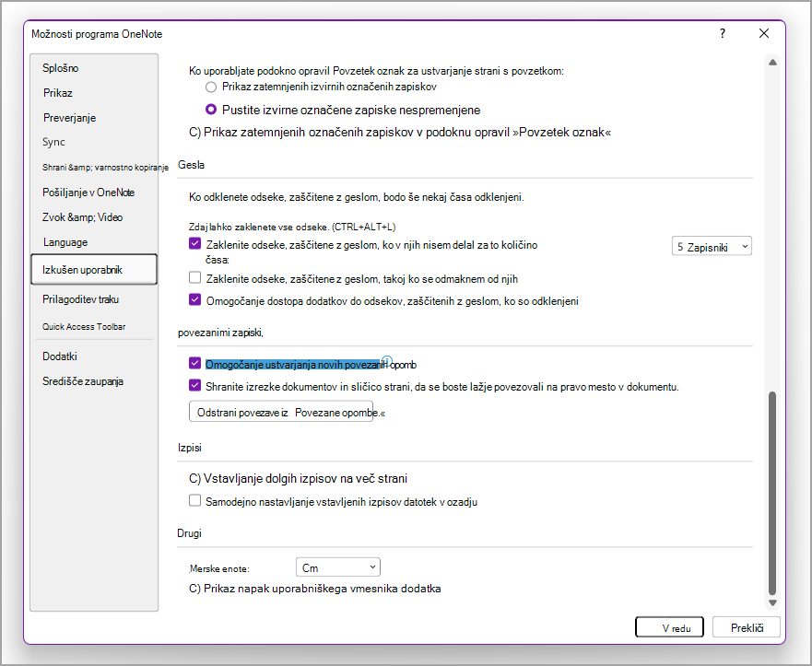
Task: Uncheck Zaklenite odseke, ko nisem delal checkbox
Action: (x=194, y=243)
